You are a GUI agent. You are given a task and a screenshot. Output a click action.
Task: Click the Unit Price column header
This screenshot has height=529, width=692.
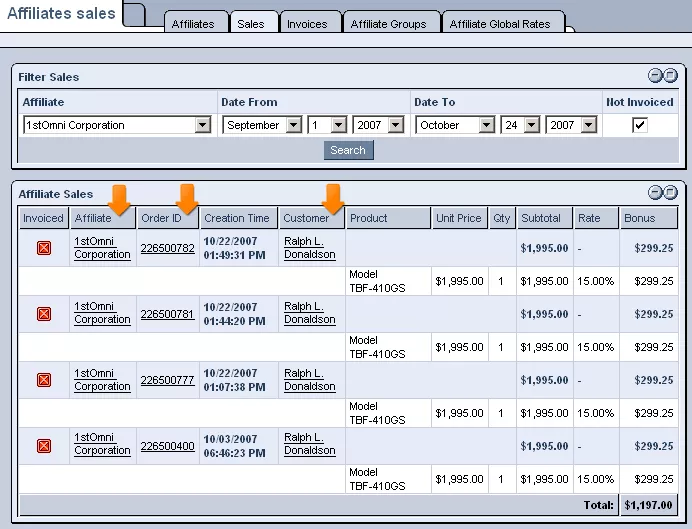(459, 218)
